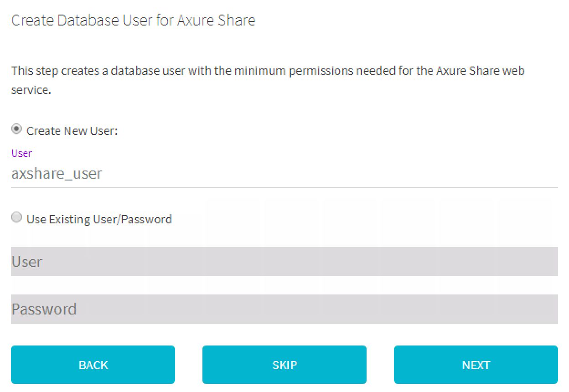
Task: Select the Create New User radio button
Action: coord(16,129)
